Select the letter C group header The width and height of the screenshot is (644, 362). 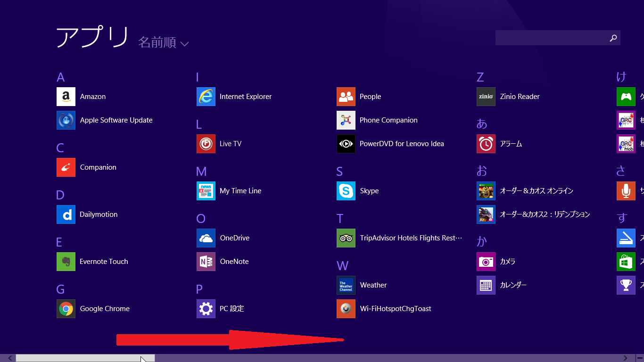60,148
